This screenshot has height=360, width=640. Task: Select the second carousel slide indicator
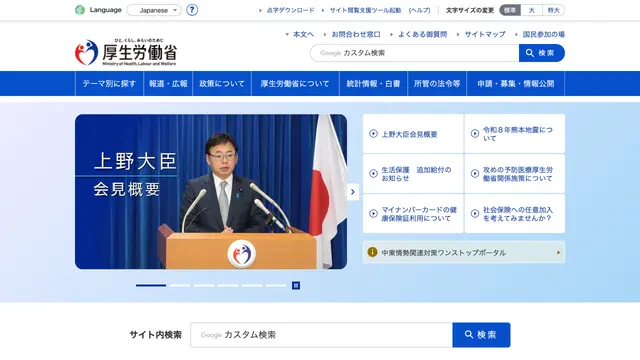coord(180,285)
